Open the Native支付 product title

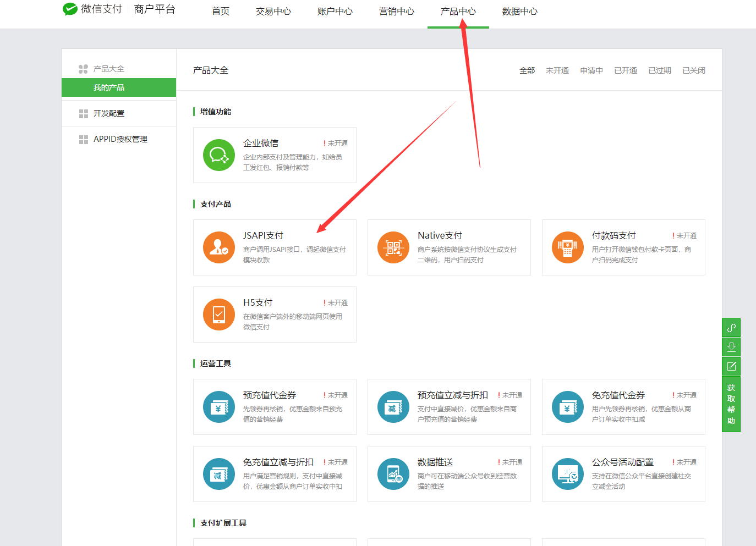point(440,235)
